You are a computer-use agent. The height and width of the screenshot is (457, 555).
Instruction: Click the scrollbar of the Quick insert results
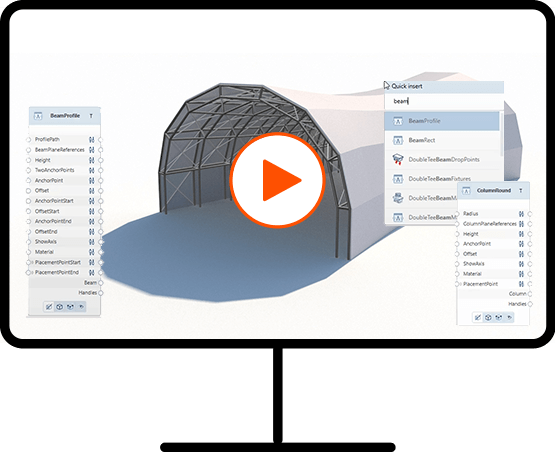pos(501,134)
